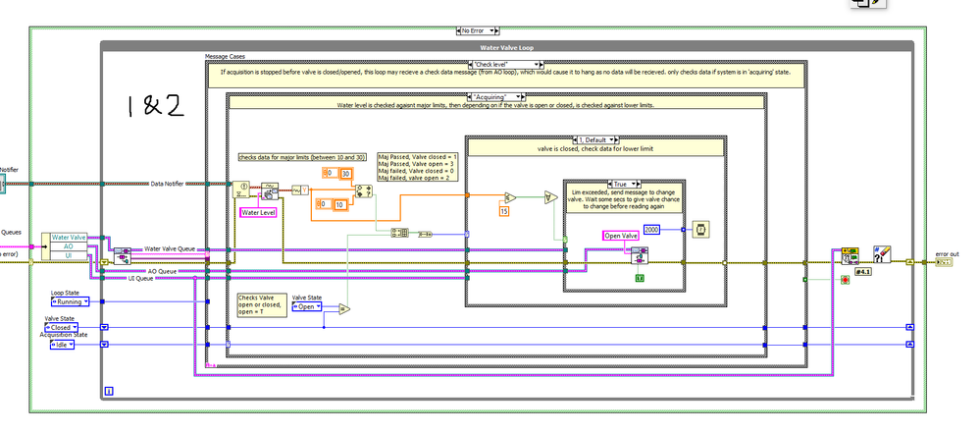Click the "checks data for major limits" comment
Image resolution: width=980 pixels, height=434 pixels.
coord(303,157)
